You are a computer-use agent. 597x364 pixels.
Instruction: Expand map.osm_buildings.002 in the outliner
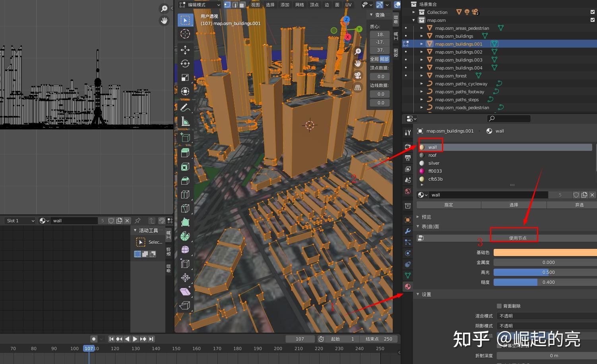pyautogui.click(x=421, y=52)
